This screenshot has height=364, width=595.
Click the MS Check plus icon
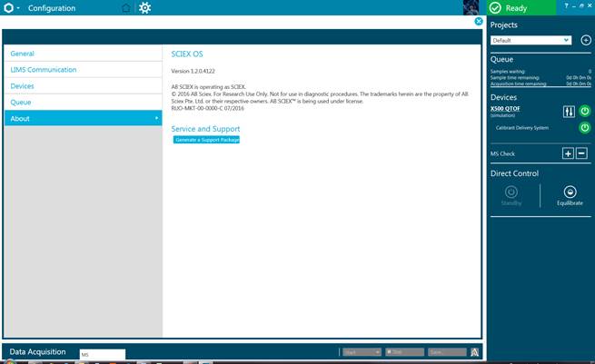(x=568, y=153)
